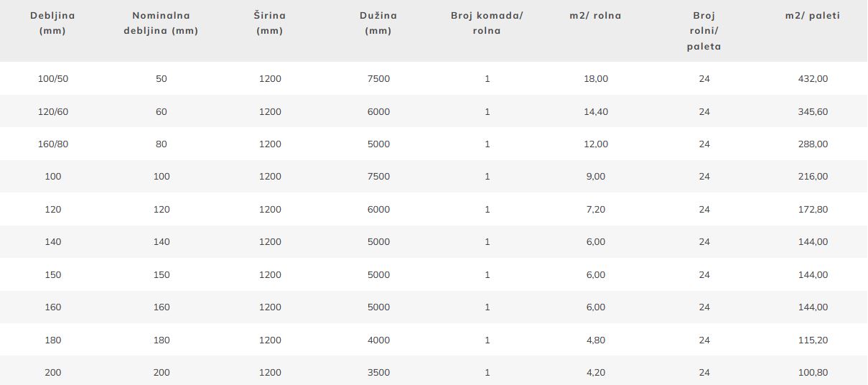Click the 120/60 thickness cell
Screen dimensions: 868x385
pos(53,111)
